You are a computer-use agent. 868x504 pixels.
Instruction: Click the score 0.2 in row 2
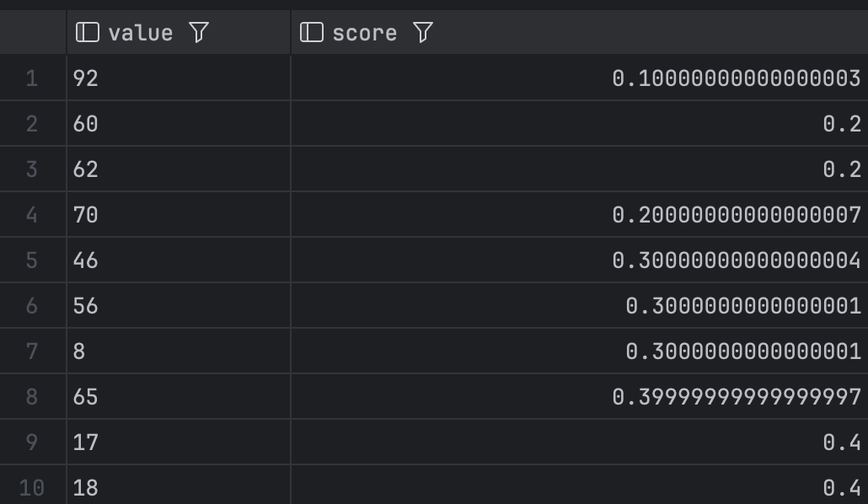[x=580, y=124]
